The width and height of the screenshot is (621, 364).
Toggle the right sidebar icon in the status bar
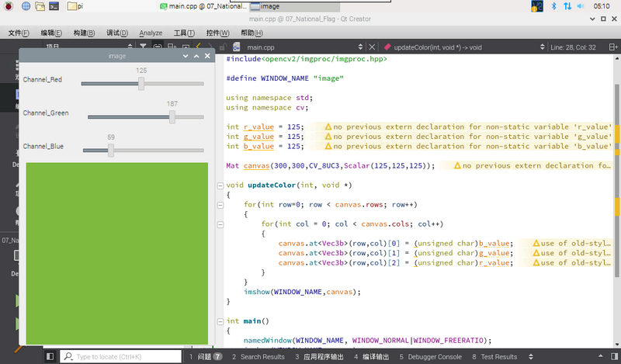click(614, 356)
